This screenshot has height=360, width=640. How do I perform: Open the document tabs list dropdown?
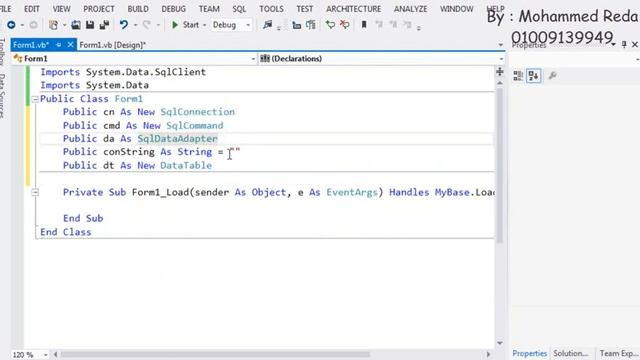501,45
